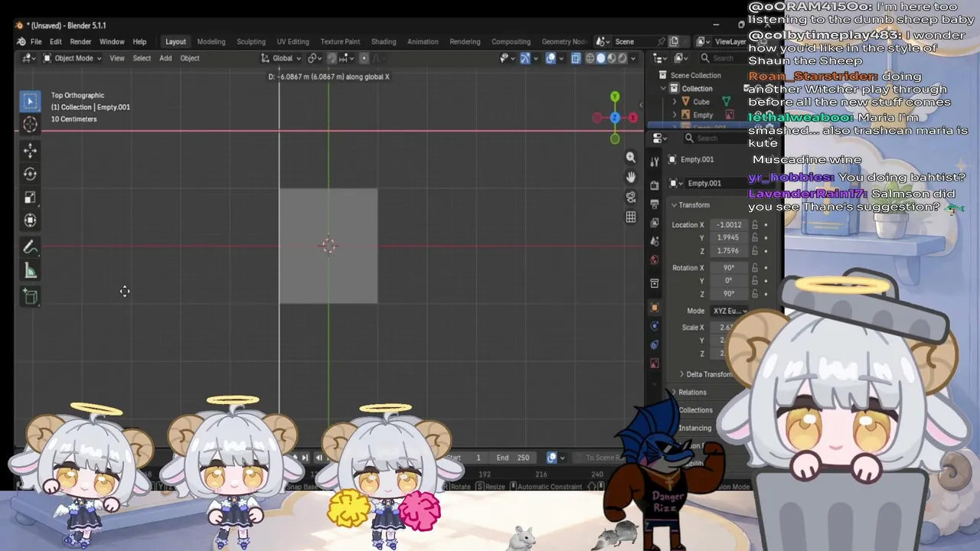Collapse the Collection in outliner

point(664,88)
